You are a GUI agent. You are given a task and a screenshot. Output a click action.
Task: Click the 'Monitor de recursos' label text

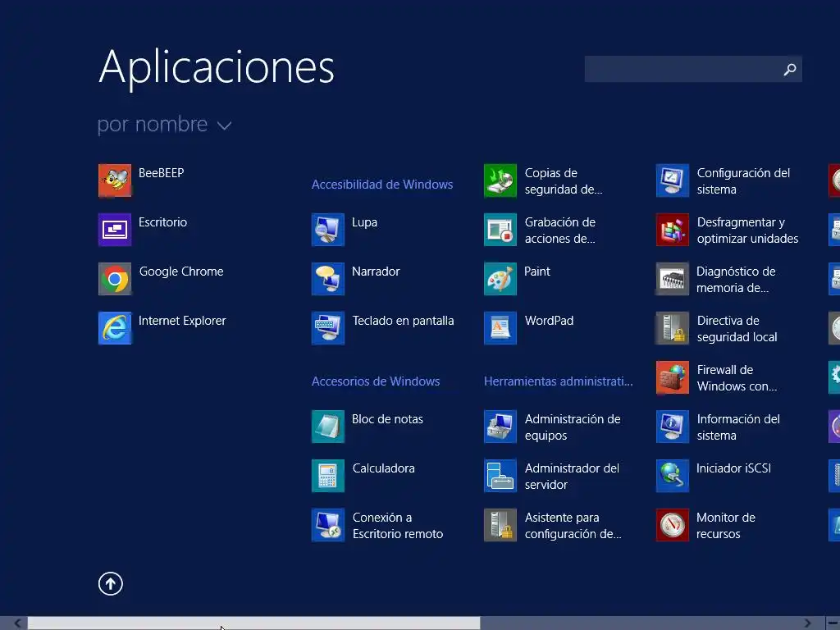pos(726,526)
